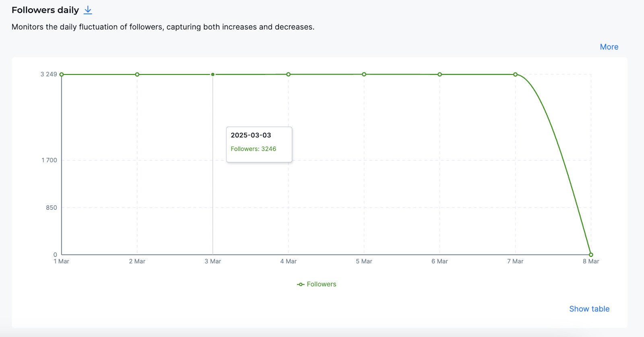Select the 7 Mar data point
Viewport: 644px width, 337px height.
tap(516, 74)
